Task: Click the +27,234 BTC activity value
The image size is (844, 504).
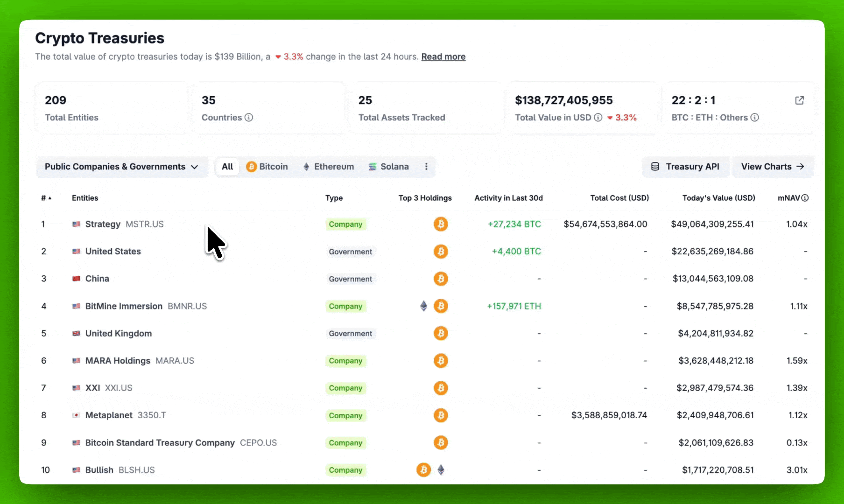Action: [514, 224]
